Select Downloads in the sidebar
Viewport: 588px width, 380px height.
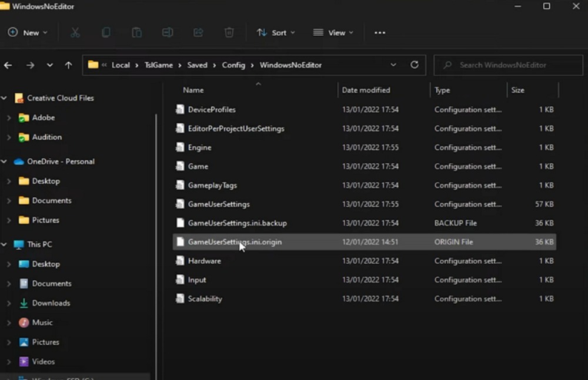(44, 303)
